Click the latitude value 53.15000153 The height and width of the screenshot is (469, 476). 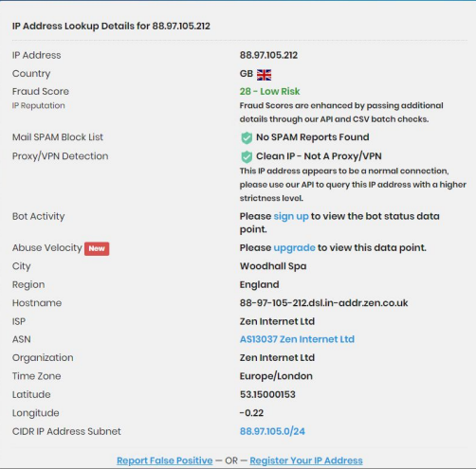click(267, 394)
